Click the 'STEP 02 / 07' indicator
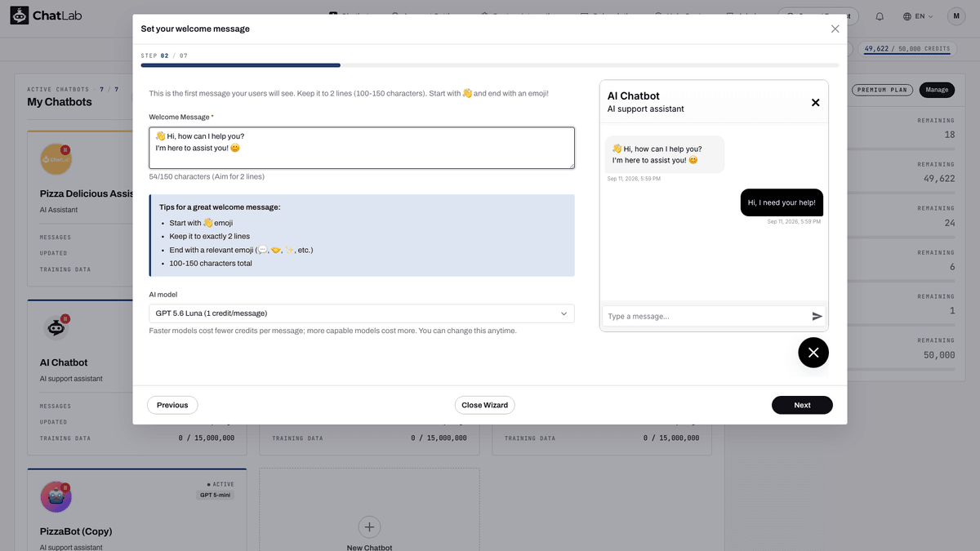 pos(164,56)
